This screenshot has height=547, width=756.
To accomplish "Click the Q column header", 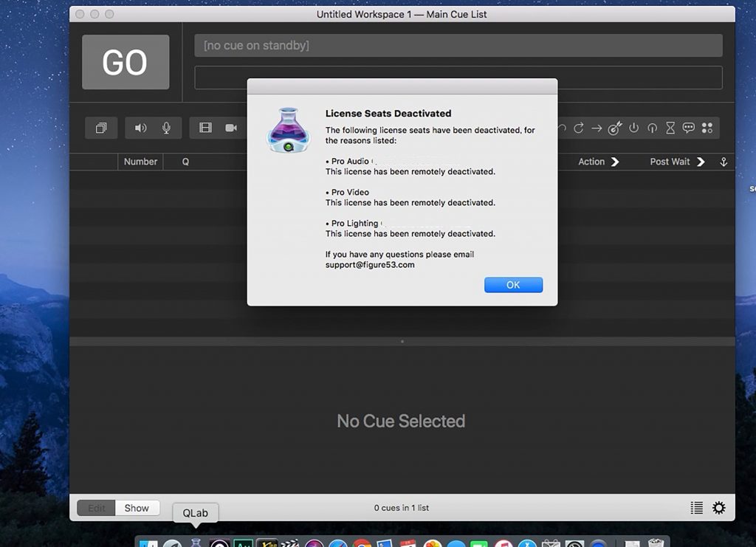I will pos(185,162).
